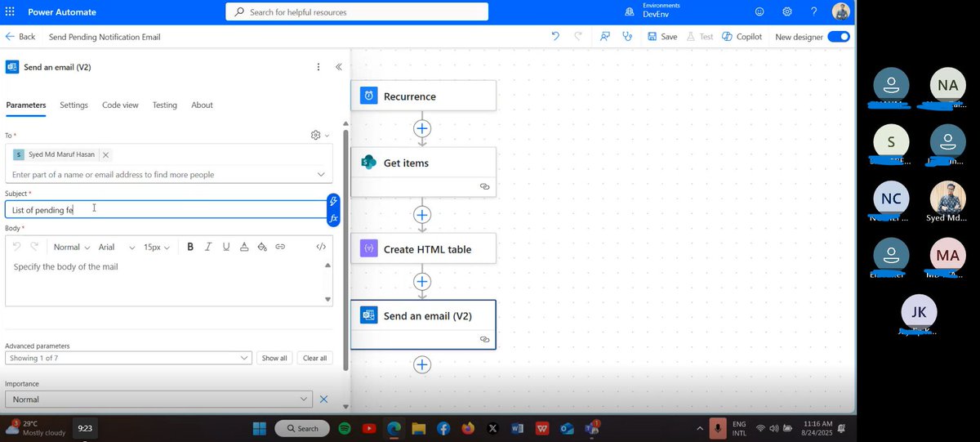Add step between Recurrence and Get items
The height and width of the screenshot is (442, 980).
(422, 128)
